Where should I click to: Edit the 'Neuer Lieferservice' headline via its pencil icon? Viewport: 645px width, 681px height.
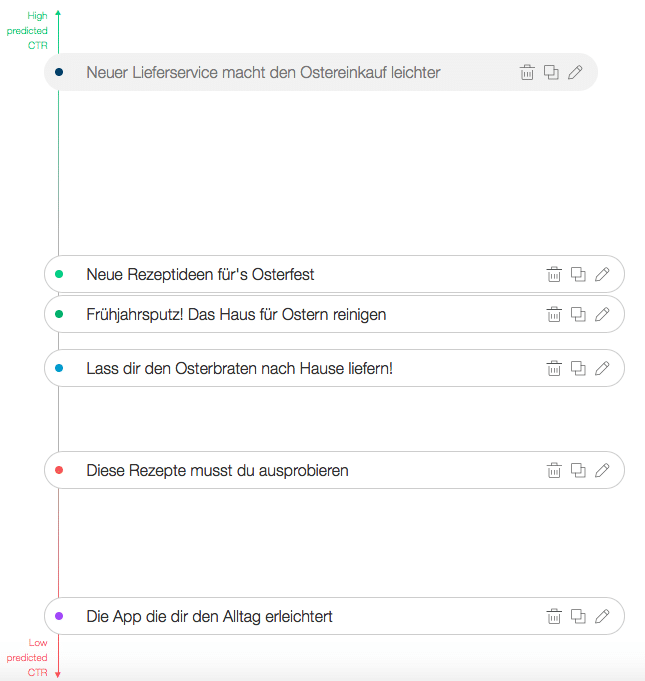(575, 72)
